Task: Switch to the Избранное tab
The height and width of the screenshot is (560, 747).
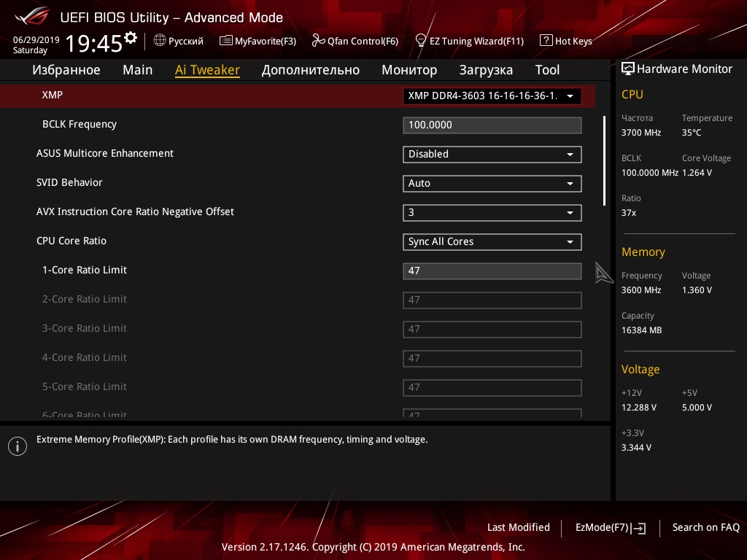Action: coord(66,70)
